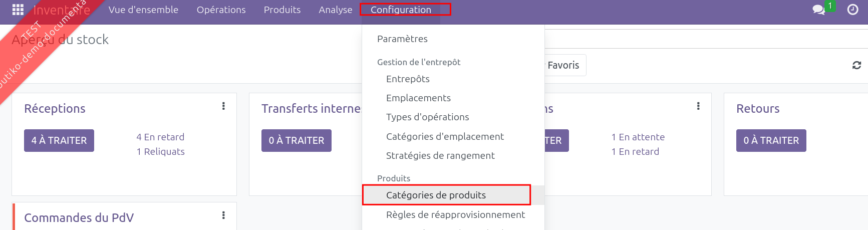Expand the Configuration menu
868x230 pixels.
401,10
